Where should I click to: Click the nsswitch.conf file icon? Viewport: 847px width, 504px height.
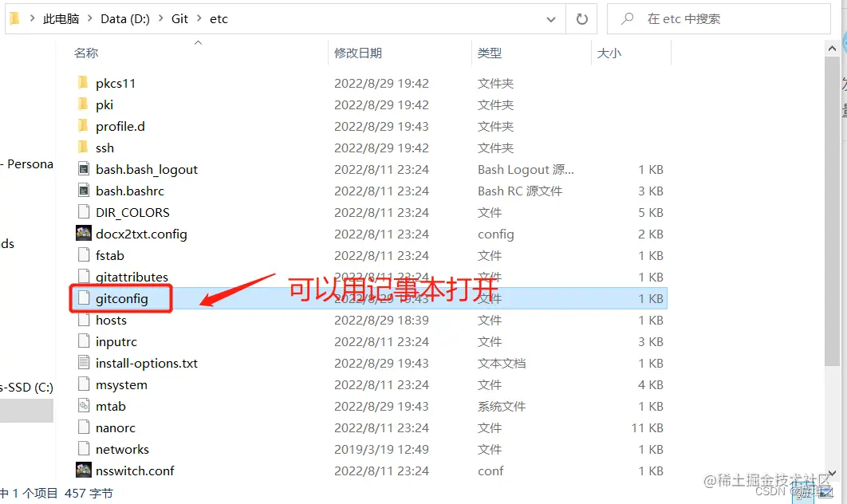tap(83, 470)
